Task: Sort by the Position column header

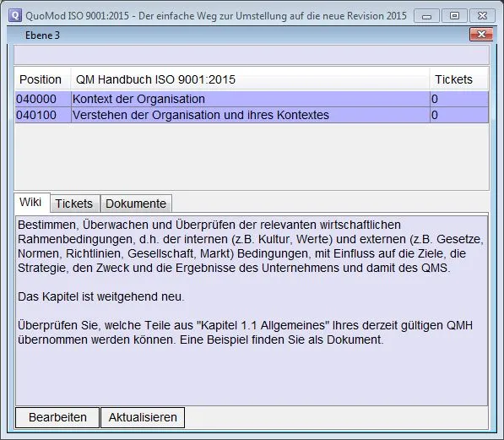Action: click(x=42, y=79)
